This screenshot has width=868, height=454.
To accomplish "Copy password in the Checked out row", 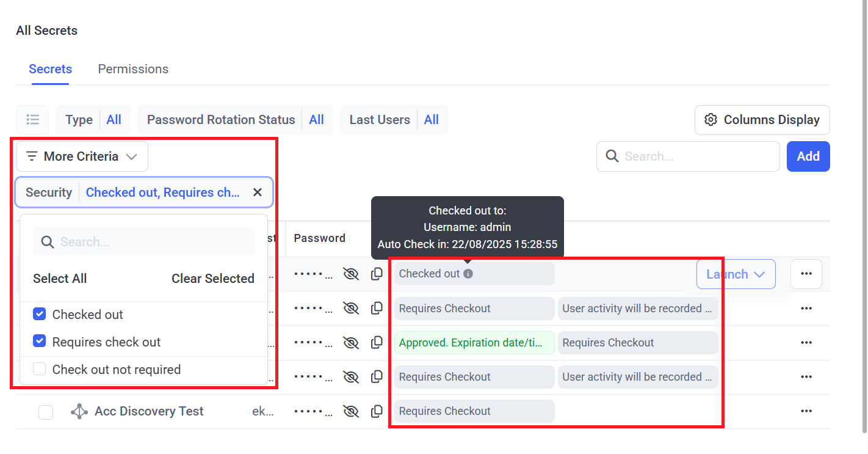I will click(377, 274).
